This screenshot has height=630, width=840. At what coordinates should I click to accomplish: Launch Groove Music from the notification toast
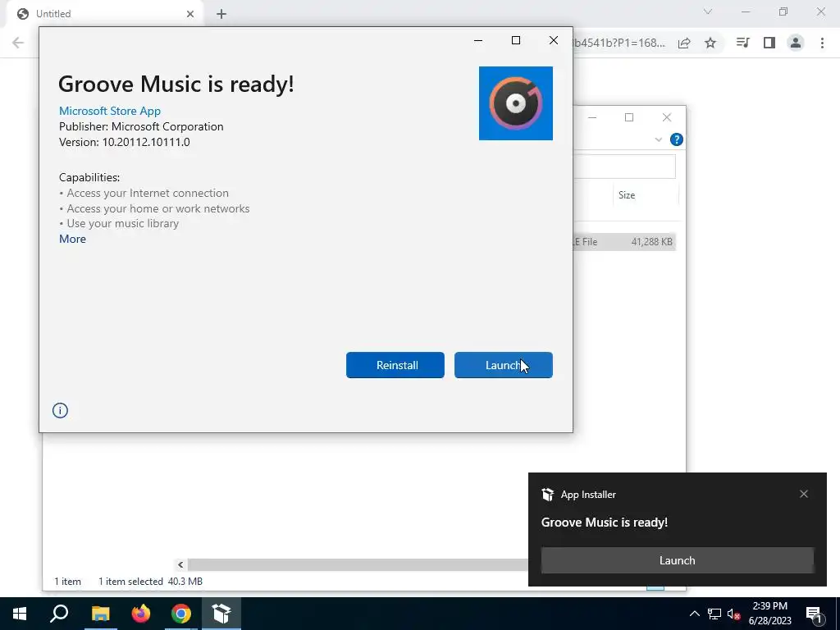[x=677, y=560]
